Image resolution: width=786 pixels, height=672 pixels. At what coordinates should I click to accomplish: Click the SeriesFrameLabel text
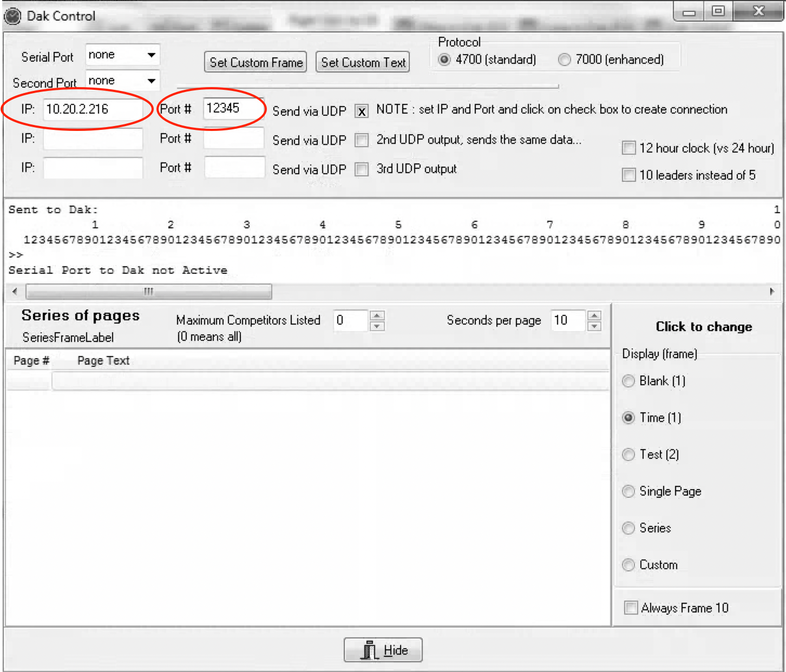tap(68, 338)
